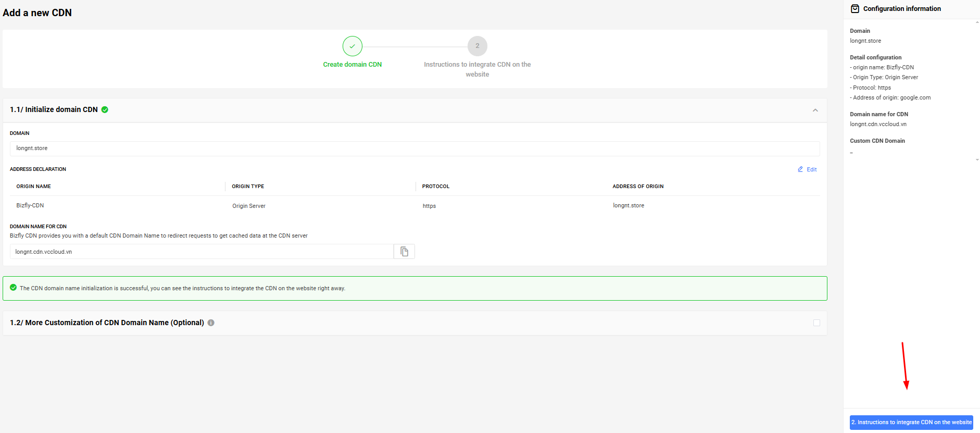
Task: Click the ORIGIN TYPE column header
Action: 248,187
